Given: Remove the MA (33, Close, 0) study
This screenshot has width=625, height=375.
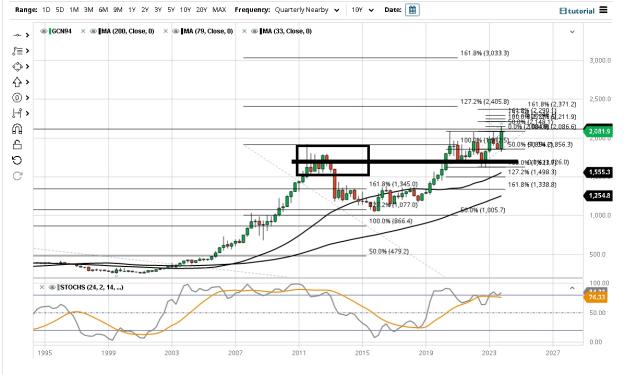Looking at the screenshot, I should tap(244, 31).
